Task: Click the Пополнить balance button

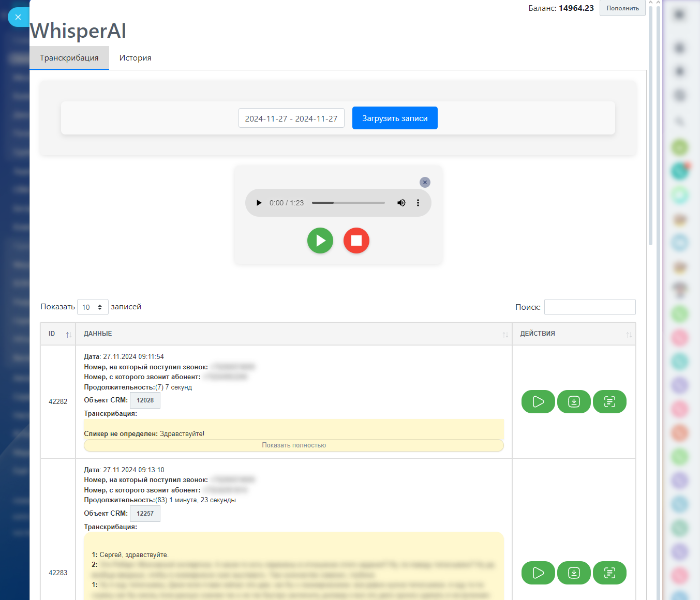Action: click(622, 8)
